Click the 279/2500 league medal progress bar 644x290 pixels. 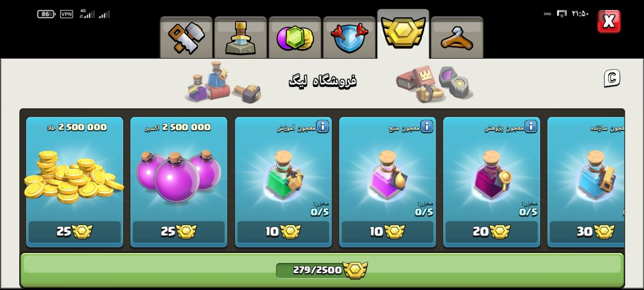coord(322,270)
